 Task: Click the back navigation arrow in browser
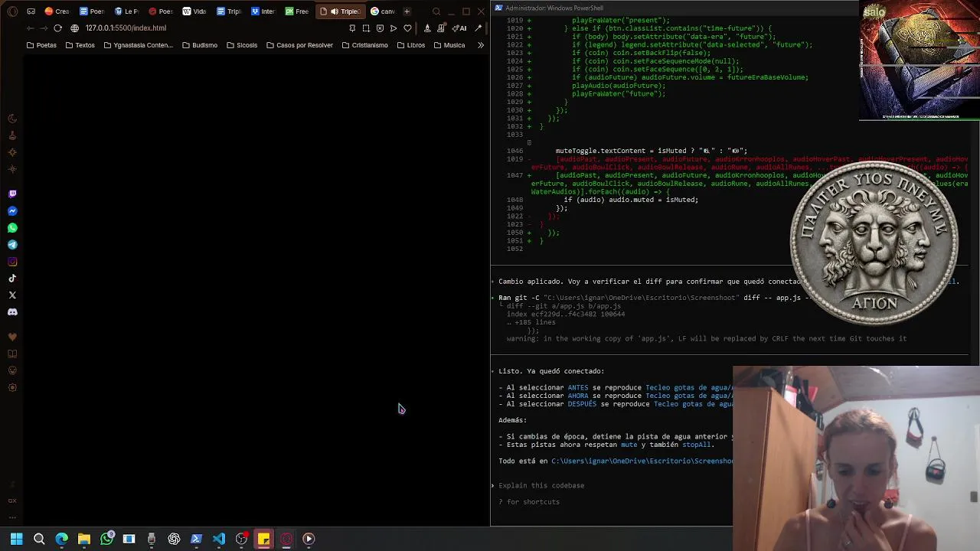(30, 28)
